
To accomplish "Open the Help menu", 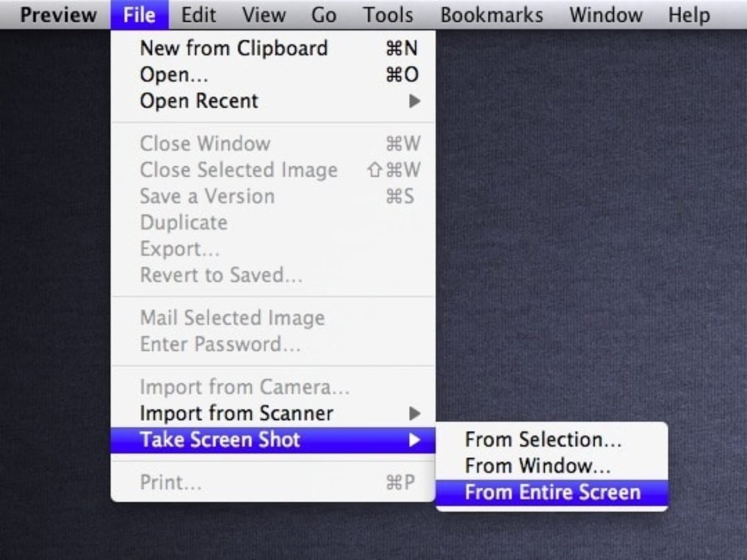I will point(689,15).
